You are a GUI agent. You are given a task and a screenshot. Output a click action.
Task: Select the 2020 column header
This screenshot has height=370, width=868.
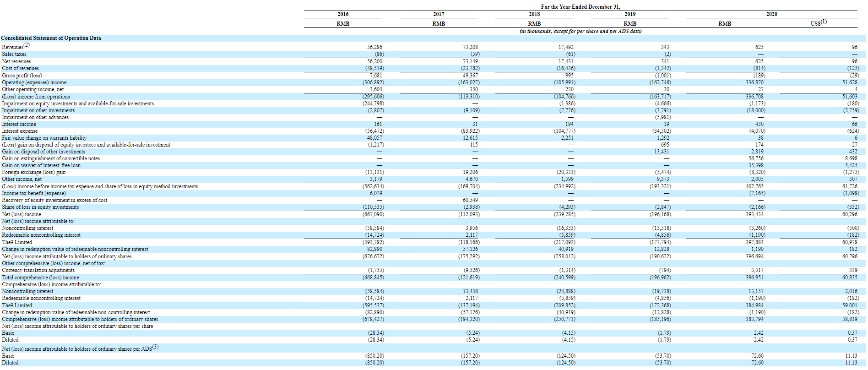771,14
